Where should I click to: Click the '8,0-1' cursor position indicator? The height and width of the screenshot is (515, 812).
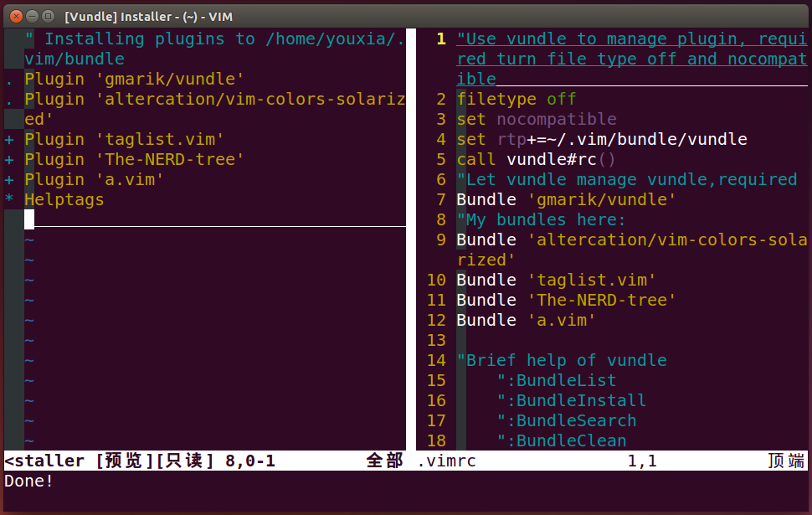click(x=250, y=461)
